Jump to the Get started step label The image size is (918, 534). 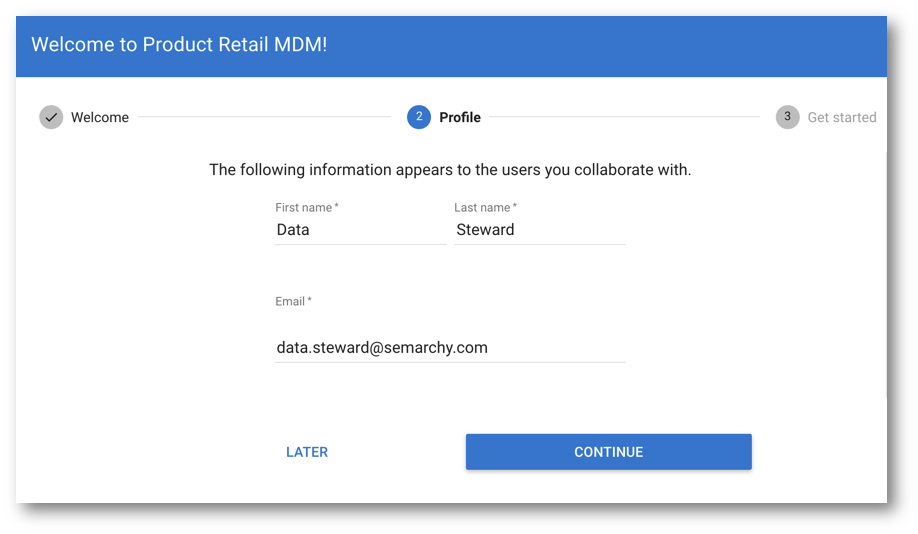coord(842,117)
